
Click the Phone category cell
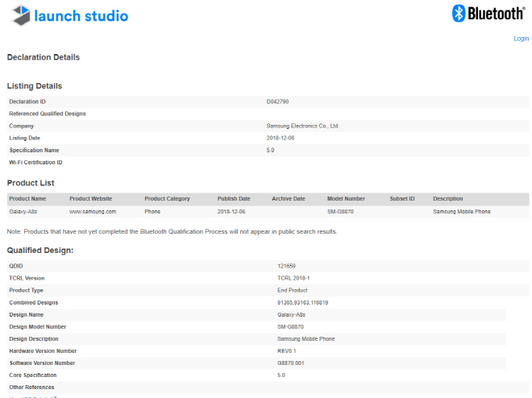[152, 212]
